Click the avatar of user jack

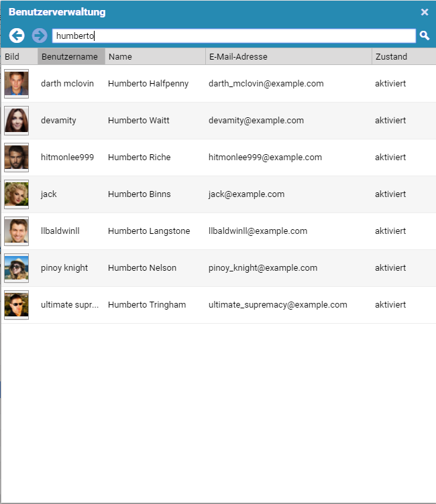pos(16,194)
